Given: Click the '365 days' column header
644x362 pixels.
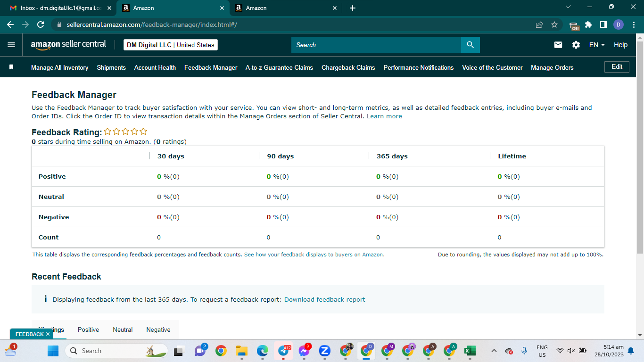Looking at the screenshot, I should pos(392,156).
